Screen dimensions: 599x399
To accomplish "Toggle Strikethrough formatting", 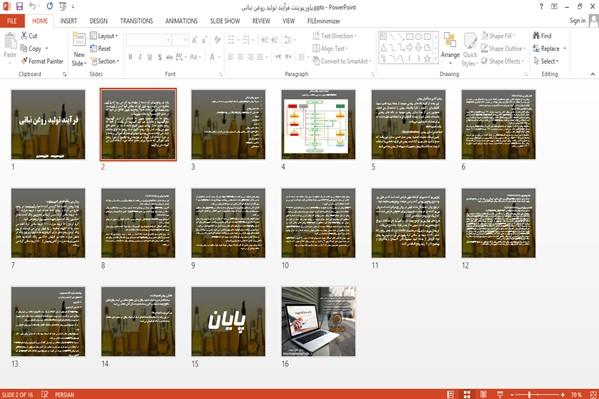I will (x=169, y=57).
